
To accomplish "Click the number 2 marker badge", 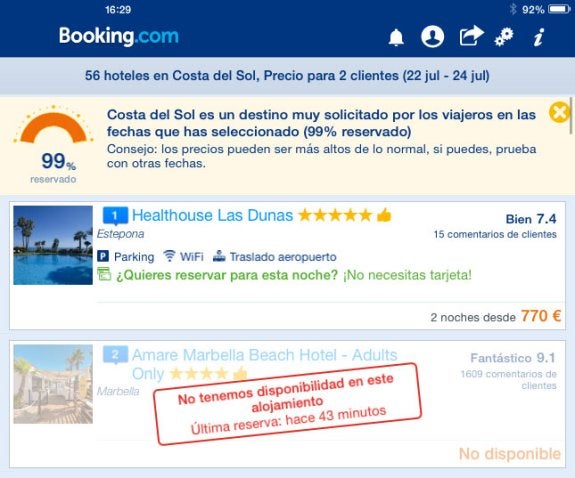I will tap(115, 355).
